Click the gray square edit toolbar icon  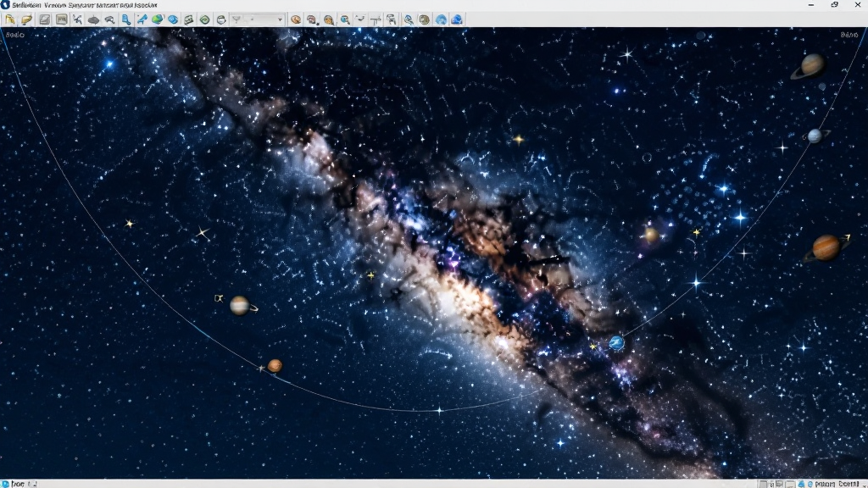[44, 19]
